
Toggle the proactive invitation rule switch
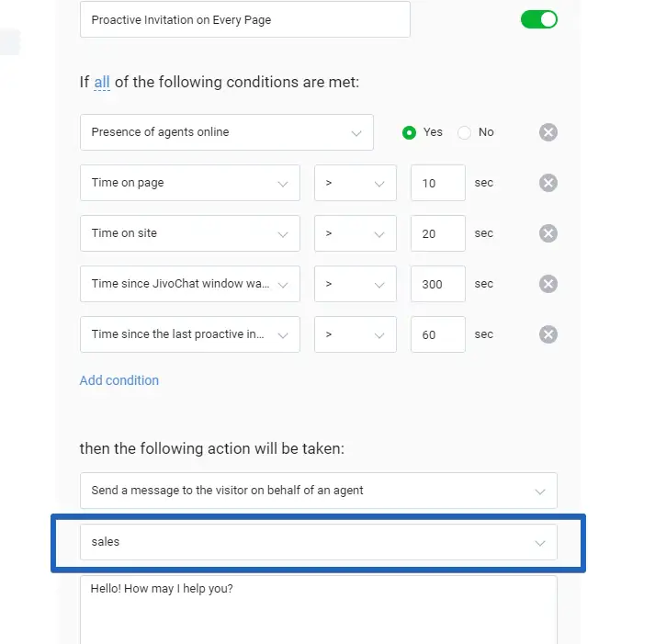[x=539, y=19]
